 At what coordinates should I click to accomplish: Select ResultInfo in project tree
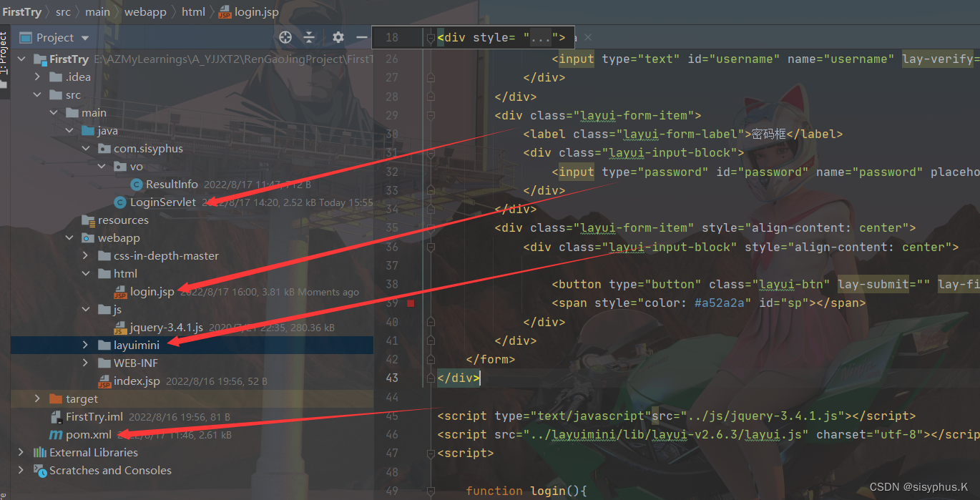coord(172,185)
